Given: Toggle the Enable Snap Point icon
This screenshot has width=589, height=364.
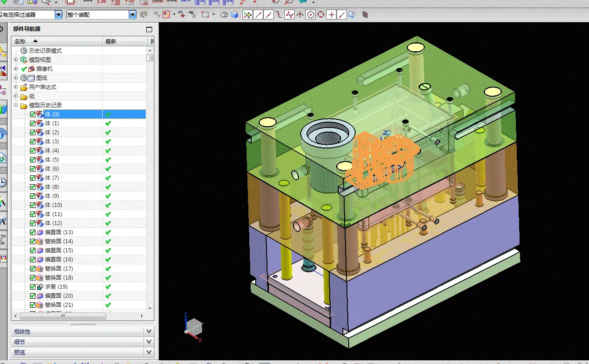Looking at the screenshot, I should pos(248,15).
